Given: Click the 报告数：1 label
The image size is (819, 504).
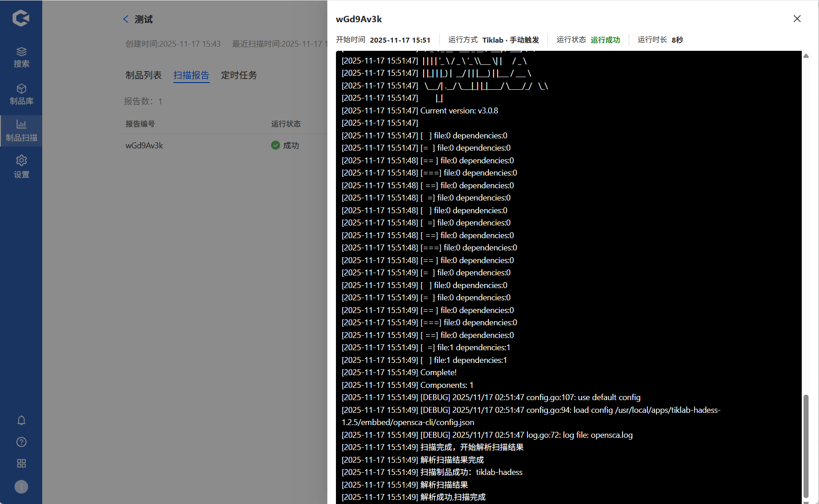Looking at the screenshot, I should (143, 101).
